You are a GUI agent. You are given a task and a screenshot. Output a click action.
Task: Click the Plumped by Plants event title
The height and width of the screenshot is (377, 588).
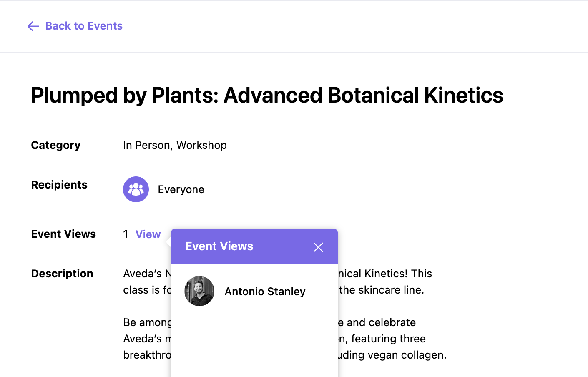coord(267,95)
